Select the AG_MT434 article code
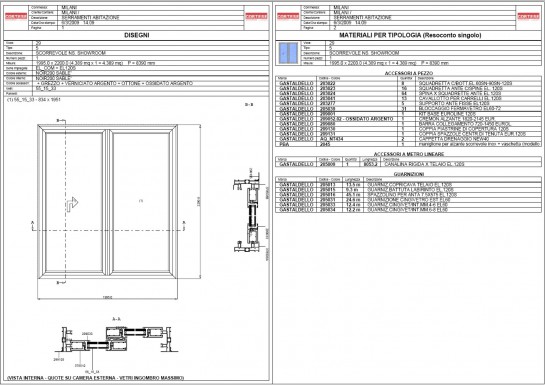The height and width of the screenshot is (385, 545). 332,139
